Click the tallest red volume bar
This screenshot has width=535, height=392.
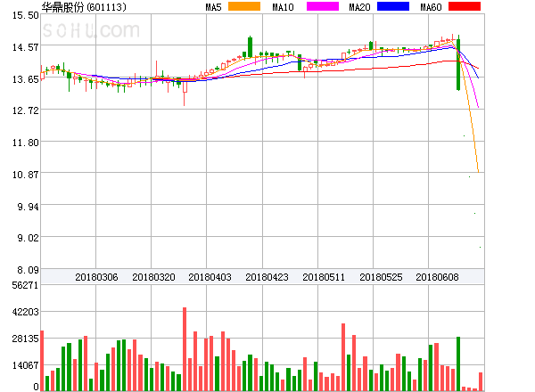[x=185, y=348]
